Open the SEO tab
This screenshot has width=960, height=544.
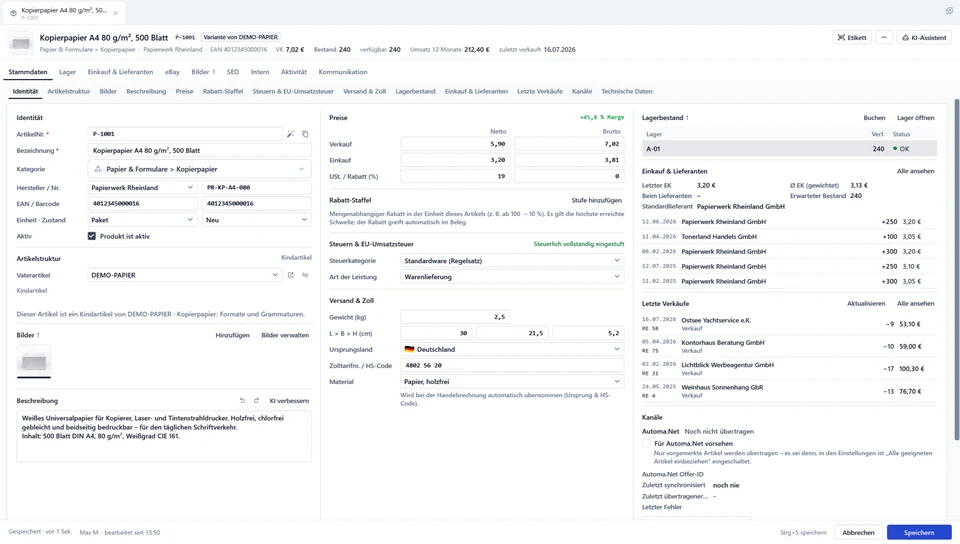click(233, 72)
